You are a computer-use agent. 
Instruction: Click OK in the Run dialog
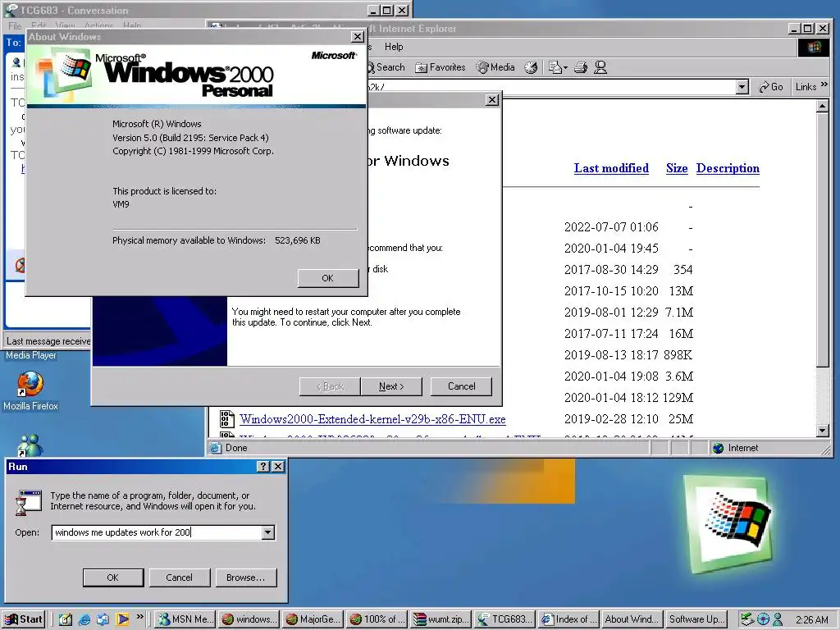(x=112, y=577)
